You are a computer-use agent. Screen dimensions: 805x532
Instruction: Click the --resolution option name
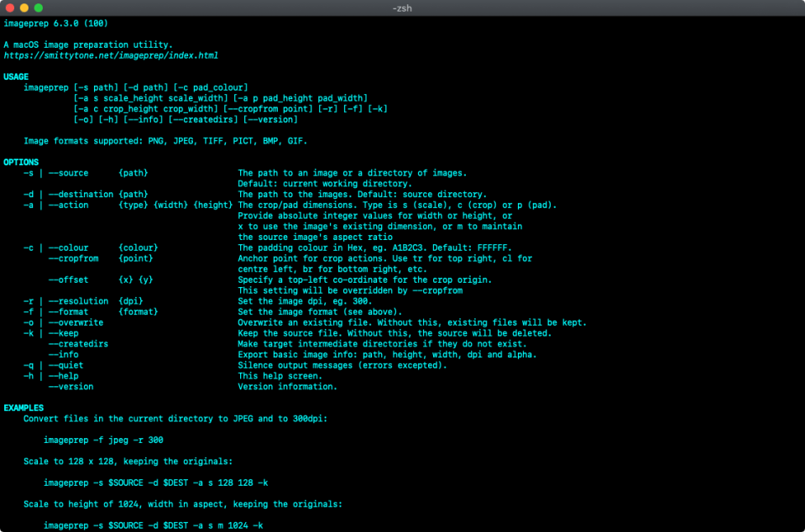[78, 301]
